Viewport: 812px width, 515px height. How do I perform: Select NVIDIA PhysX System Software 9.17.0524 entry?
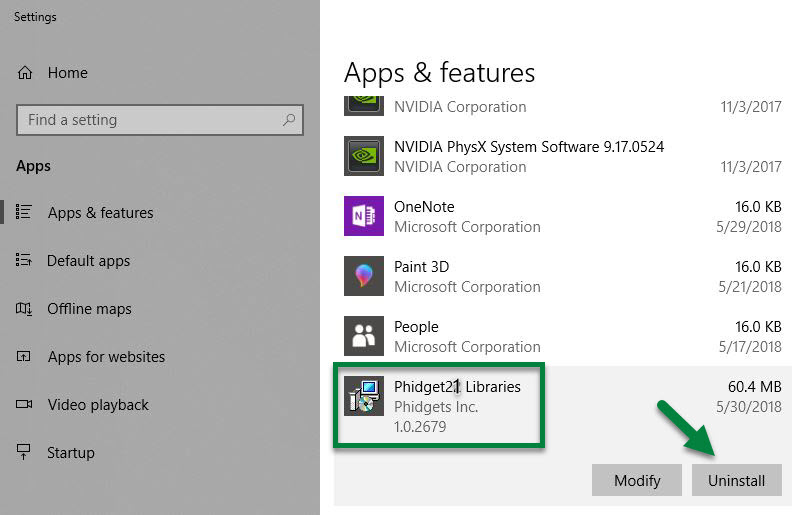(x=529, y=147)
